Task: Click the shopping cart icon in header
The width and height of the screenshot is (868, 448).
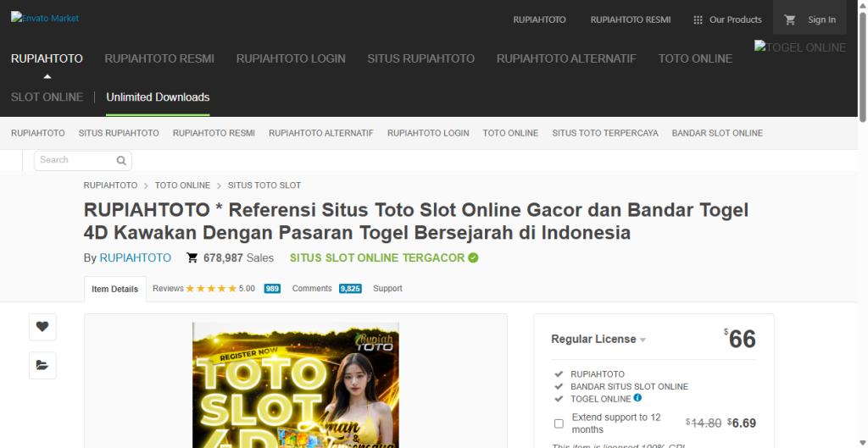Action: 790,19
